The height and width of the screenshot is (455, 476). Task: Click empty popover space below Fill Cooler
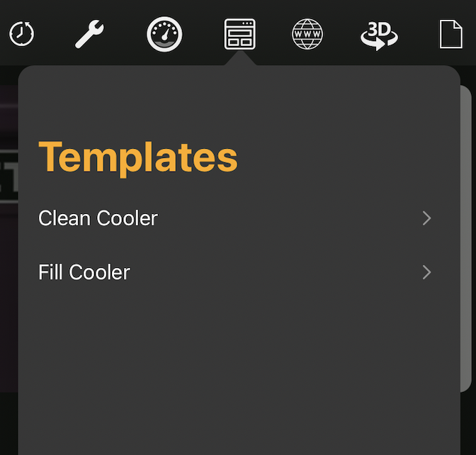(239, 376)
